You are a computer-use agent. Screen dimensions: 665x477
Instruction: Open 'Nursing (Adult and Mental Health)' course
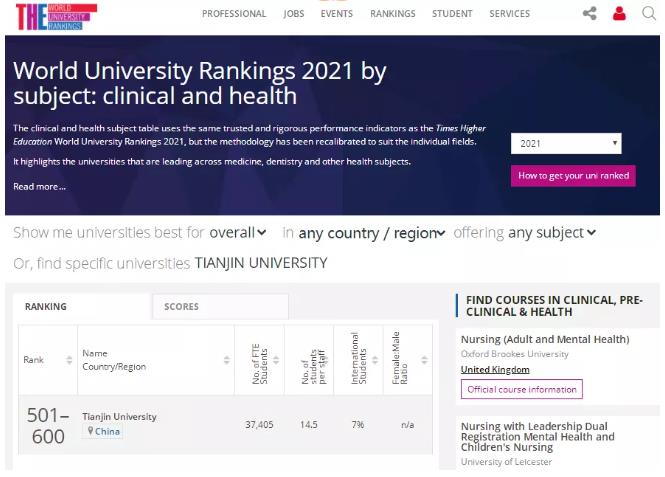pos(545,339)
